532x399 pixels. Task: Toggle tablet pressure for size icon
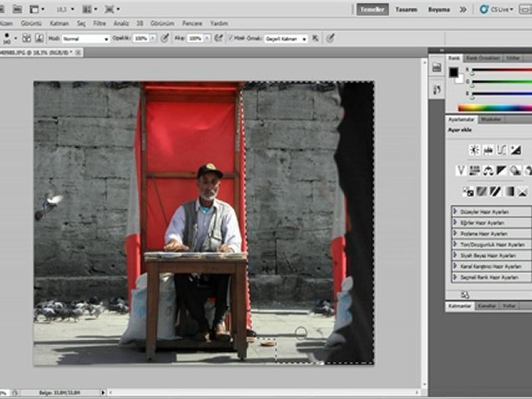330,38
